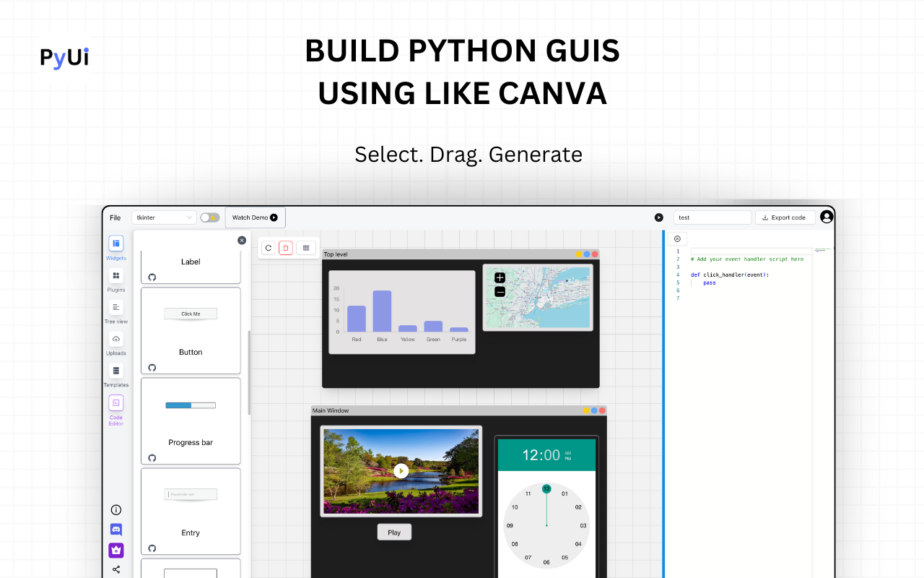Image resolution: width=924 pixels, height=578 pixels.
Task: Open the tkinter framework dropdown
Action: click(164, 217)
